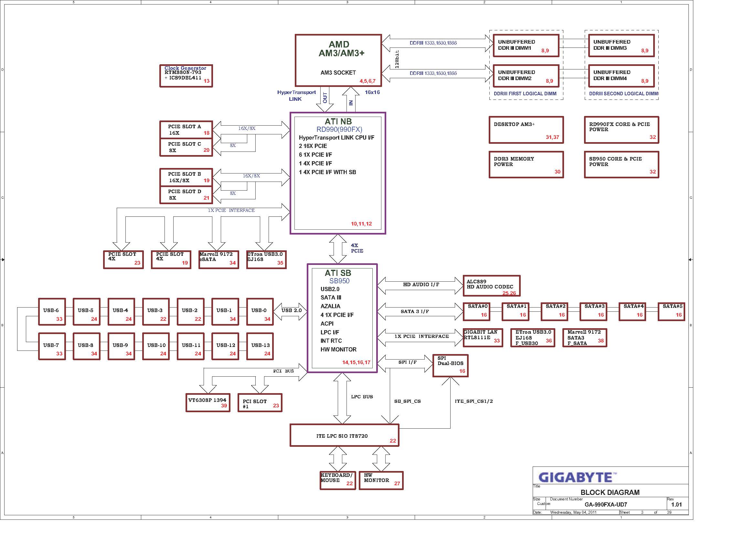Click the SATA#1 block
The height and width of the screenshot is (534, 756).
coord(515,312)
